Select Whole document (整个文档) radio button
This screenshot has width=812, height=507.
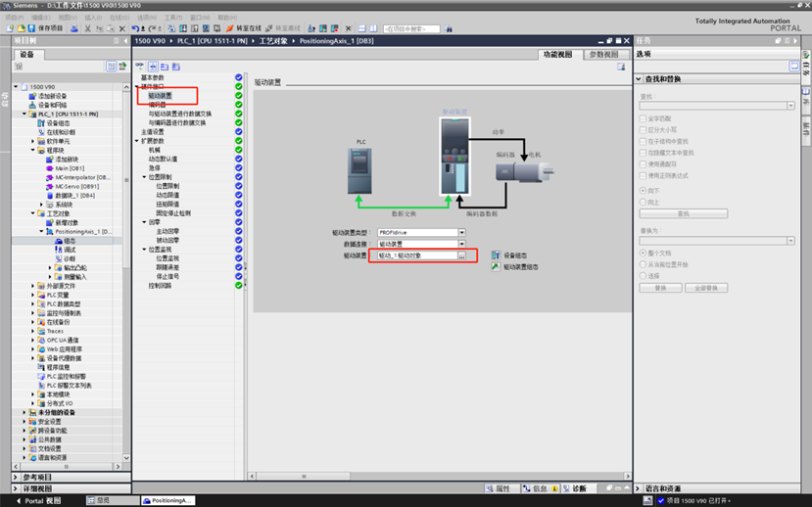click(x=643, y=253)
